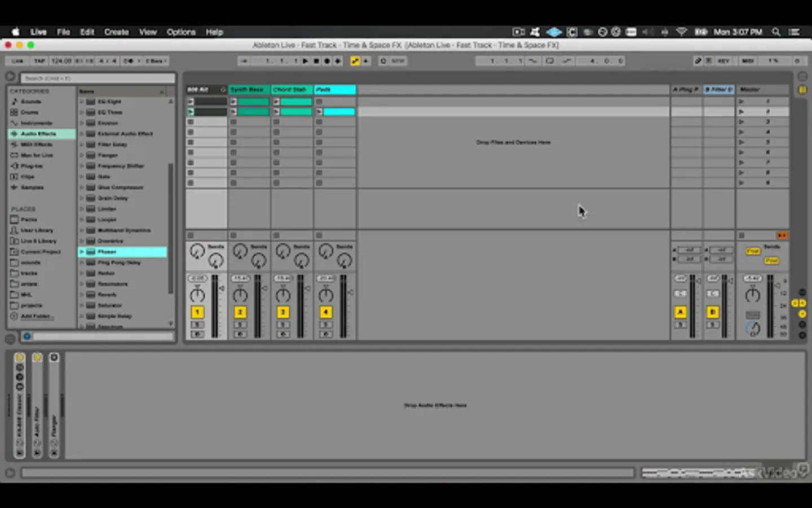
Task: Open the Create menu
Action: (116, 32)
